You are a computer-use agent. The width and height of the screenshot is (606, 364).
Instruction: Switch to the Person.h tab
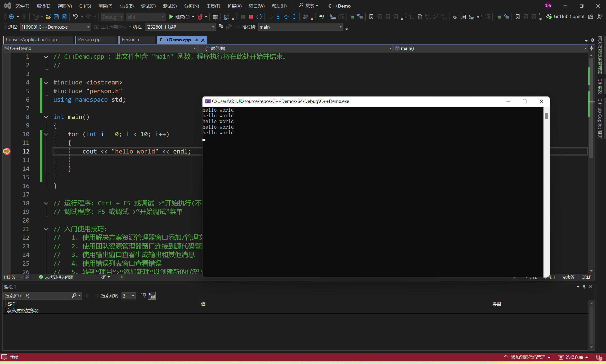pyautogui.click(x=130, y=40)
